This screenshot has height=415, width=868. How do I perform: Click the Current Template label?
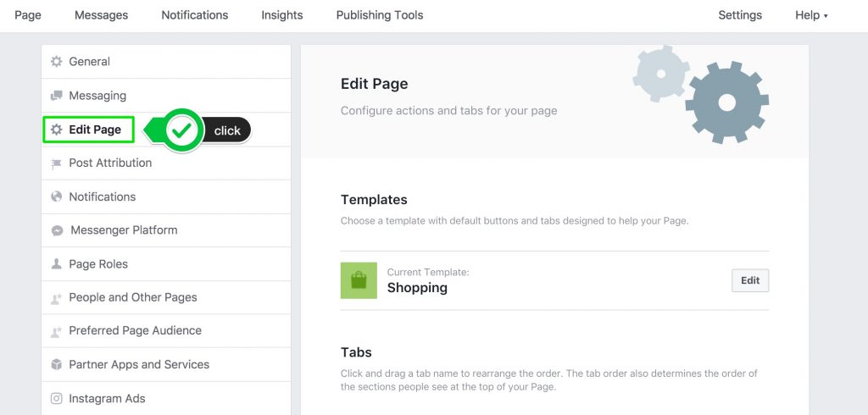point(428,272)
